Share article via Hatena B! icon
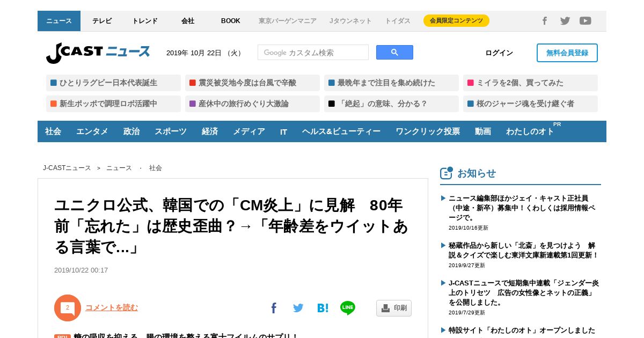 [323, 308]
